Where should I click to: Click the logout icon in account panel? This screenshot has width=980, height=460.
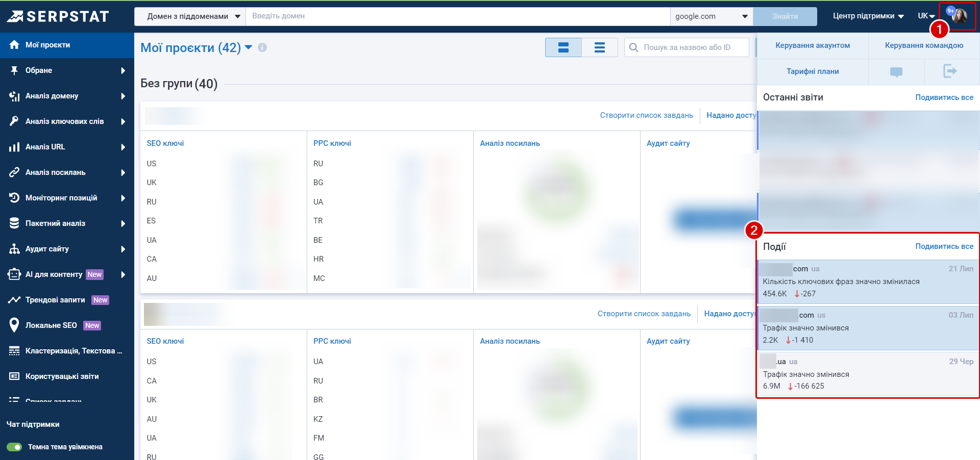pos(949,71)
